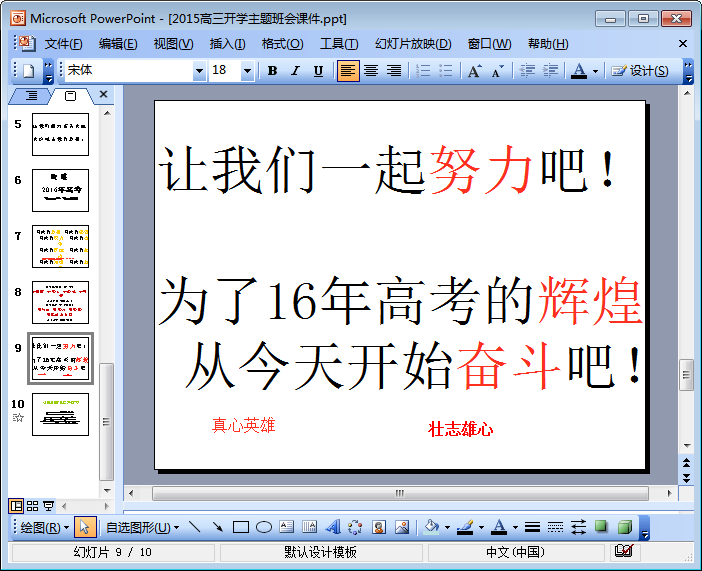The height and width of the screenshot is (571, 702).
Task: Open Fill Color dropdown arrow
Action: coord(447,528)
